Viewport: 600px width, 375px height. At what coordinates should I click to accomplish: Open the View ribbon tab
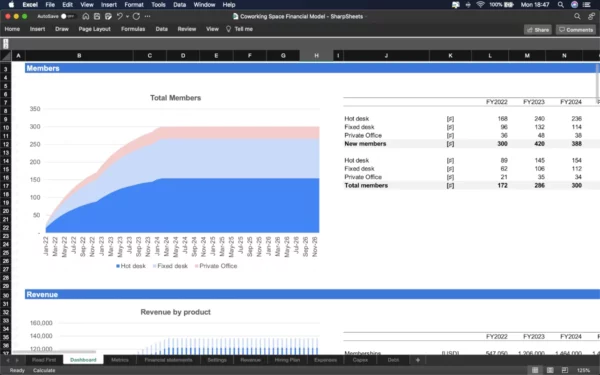pos(212,29)
